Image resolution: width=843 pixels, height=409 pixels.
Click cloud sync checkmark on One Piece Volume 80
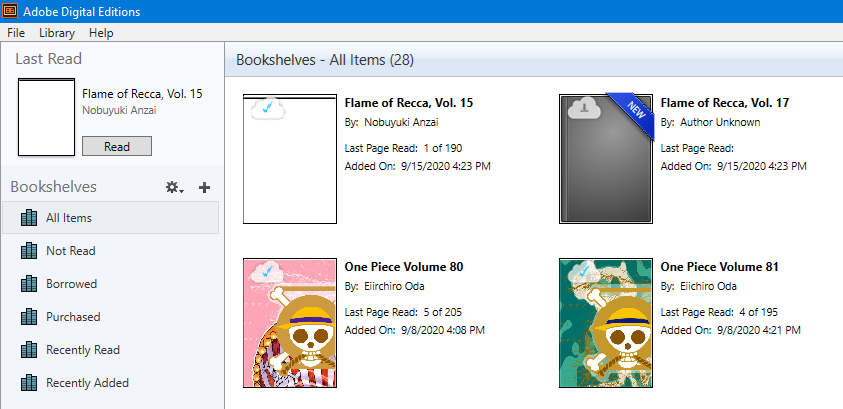(x=264, y=273)
